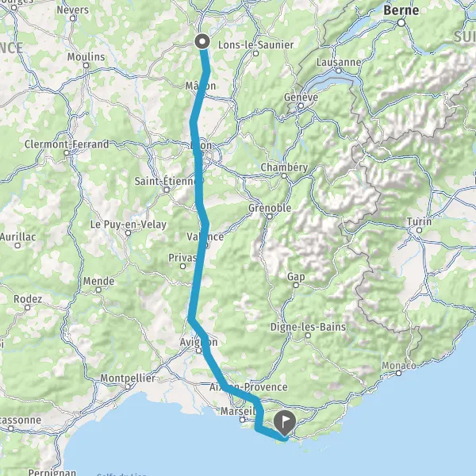The width and height of the screenshot is (476, 476).
Task: Click the Saint-Étienne city dot
Action: pos(167,190)
